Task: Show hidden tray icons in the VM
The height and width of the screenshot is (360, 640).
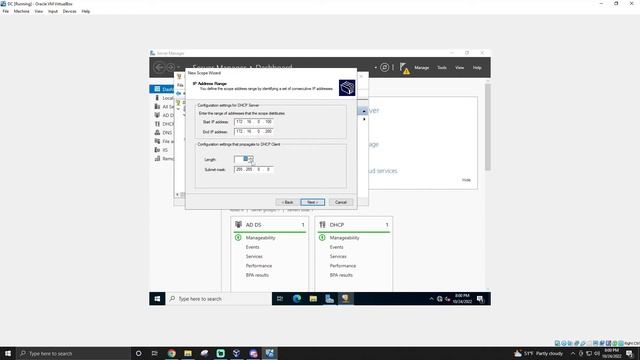Action: point(431,299)
